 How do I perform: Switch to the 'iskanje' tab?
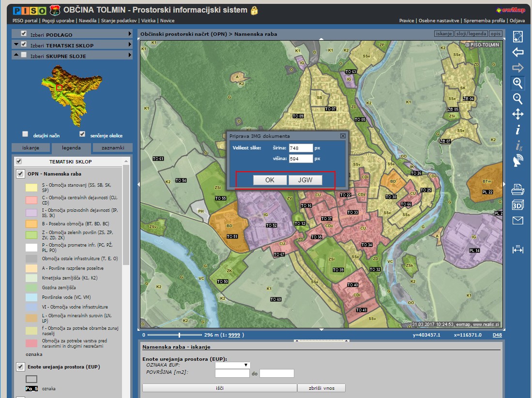pos(30,148)
